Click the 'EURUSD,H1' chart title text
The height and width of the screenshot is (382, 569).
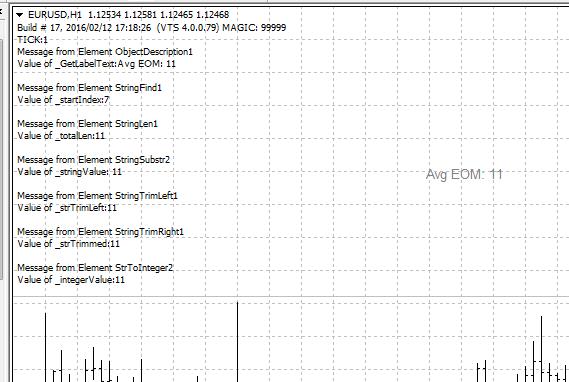click(x=55, y=15)
